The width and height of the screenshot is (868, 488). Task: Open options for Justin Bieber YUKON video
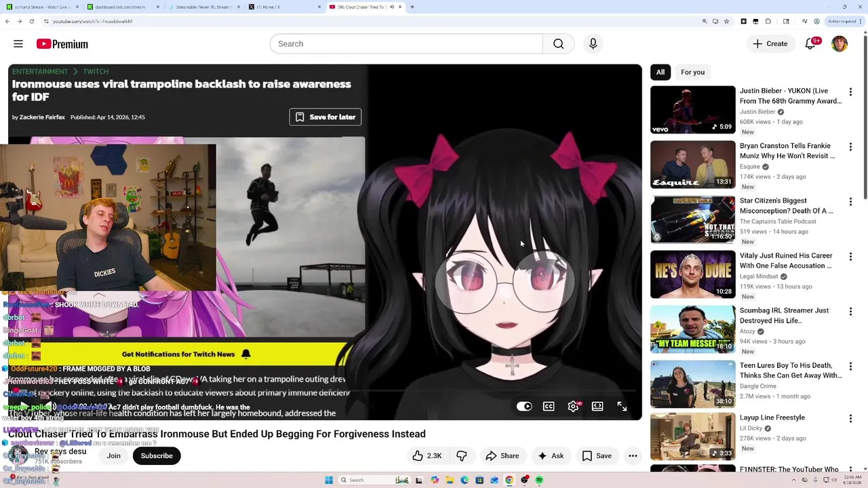coord(850,91)
